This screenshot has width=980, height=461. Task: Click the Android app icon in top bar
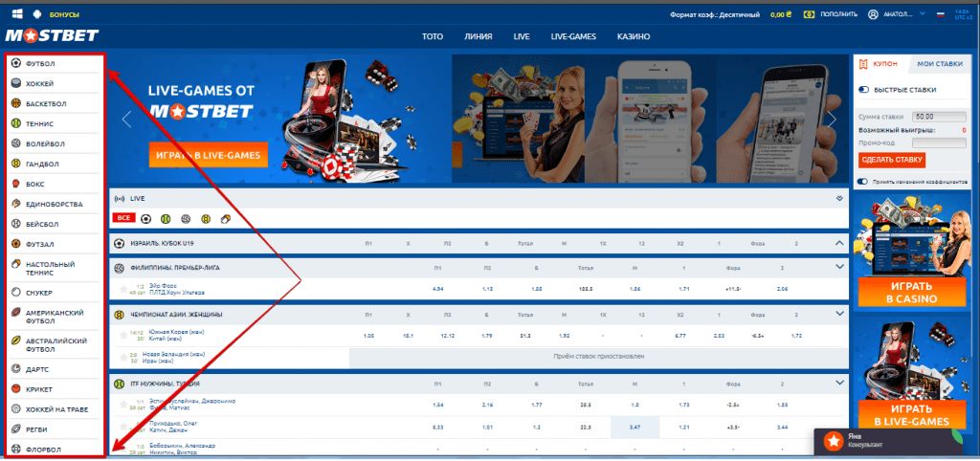point(37,13)
